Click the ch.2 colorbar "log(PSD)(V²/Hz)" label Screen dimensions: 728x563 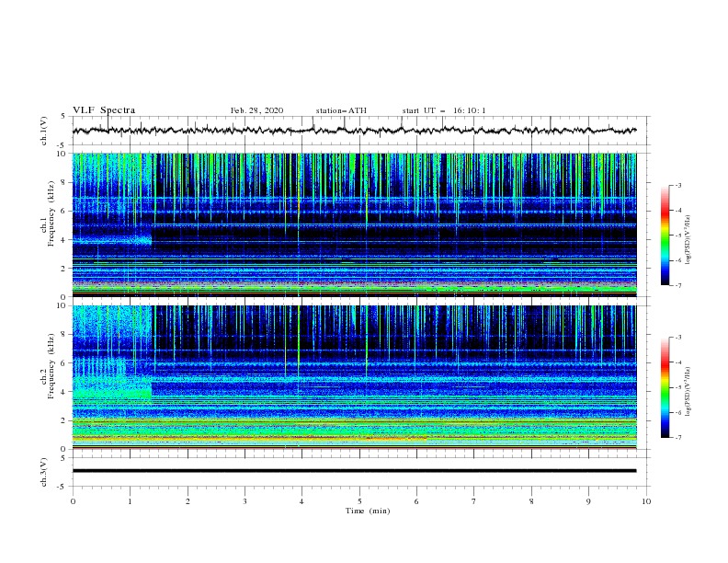[688, 392]
